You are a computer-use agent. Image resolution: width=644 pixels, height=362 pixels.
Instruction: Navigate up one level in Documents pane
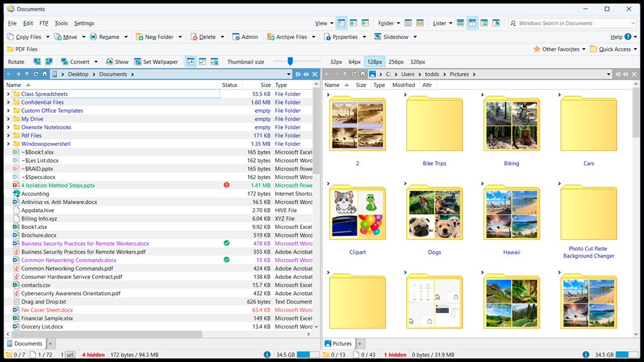tap(27, 74)
